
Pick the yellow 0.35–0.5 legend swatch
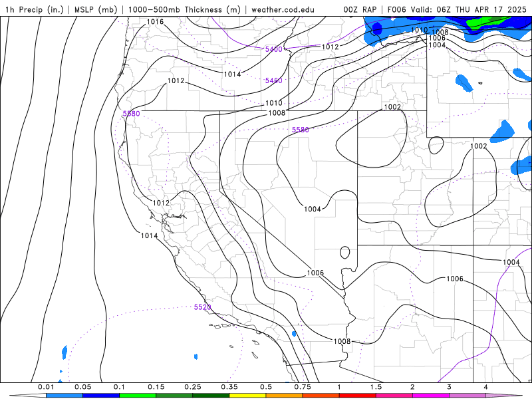click(247, 396)
